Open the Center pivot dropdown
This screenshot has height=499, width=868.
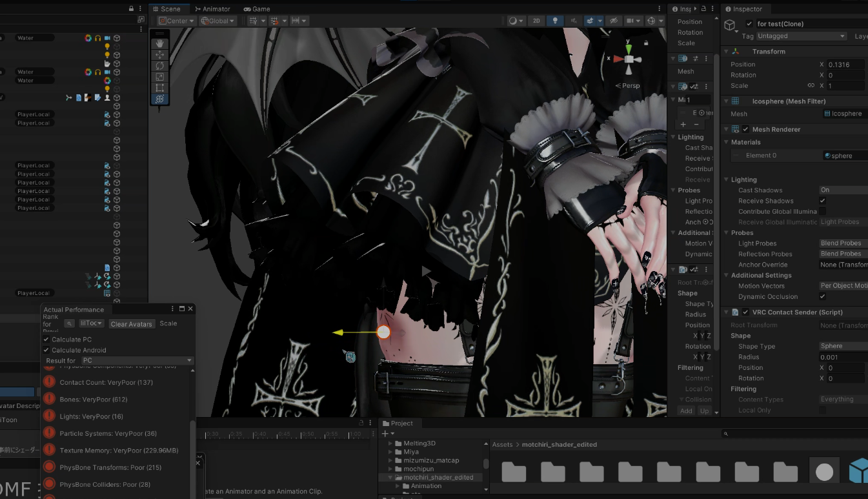(176, 21)
